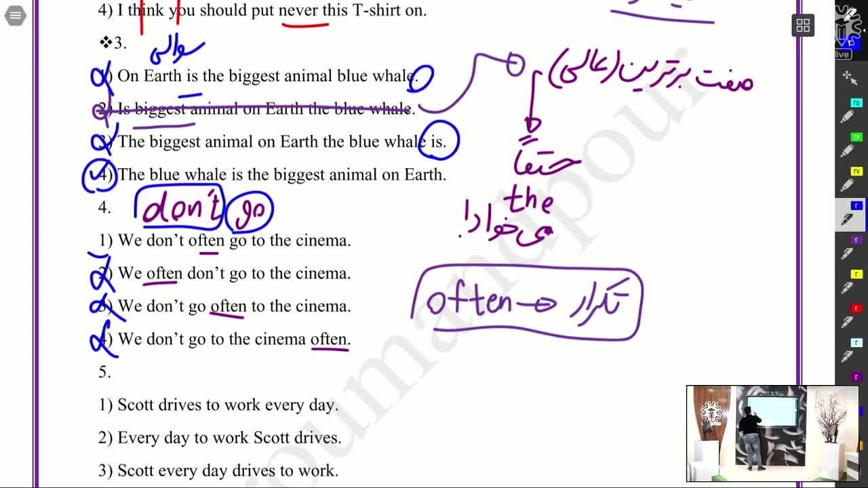Click bottom-most purple color tag in toolbar

pos(856,377)
